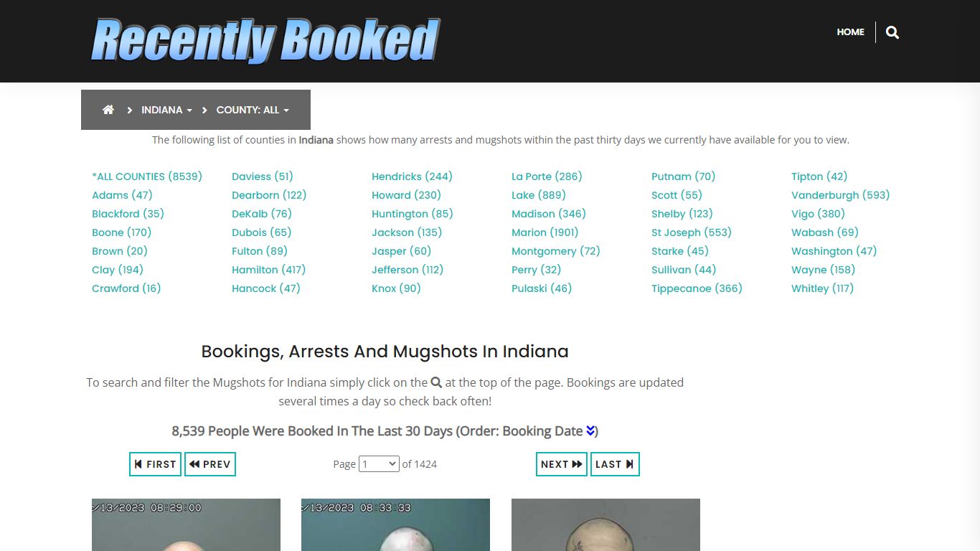
Task: Jump to LAST page of results
Action: pos(615,464)
